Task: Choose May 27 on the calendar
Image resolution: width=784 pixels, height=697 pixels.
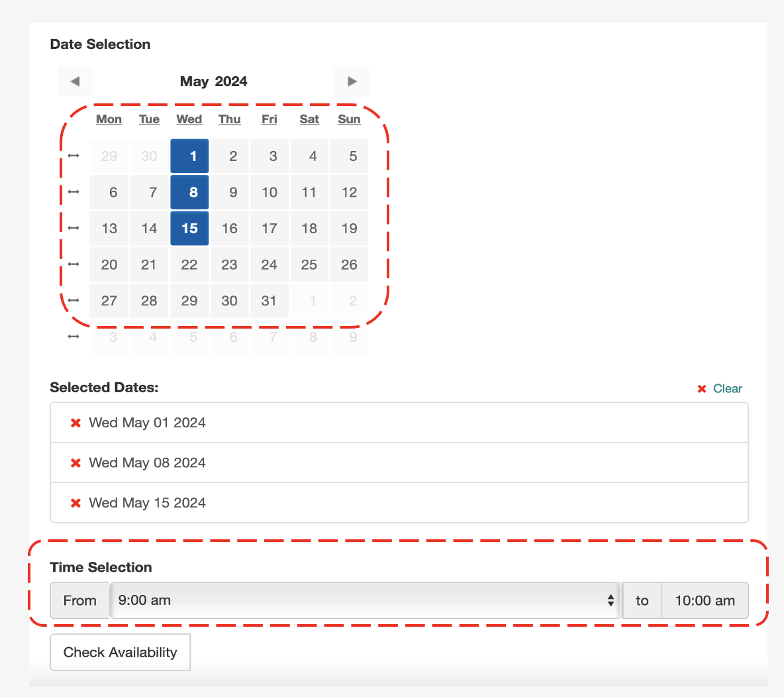Action: pos(109,301)
